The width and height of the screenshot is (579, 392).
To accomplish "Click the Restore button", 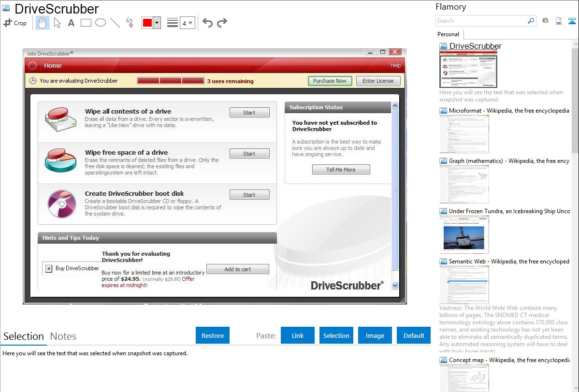I will point(213,335).
